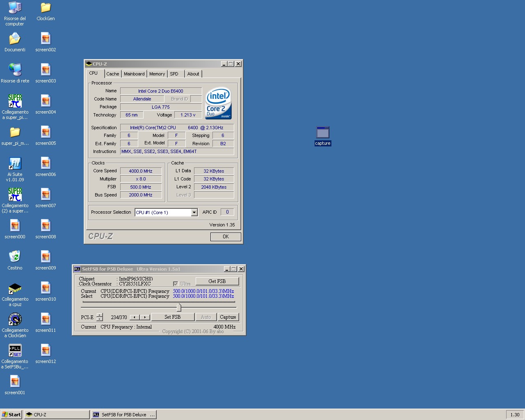Switch to the CPU tab in CPU-Z

click(94, 73)
